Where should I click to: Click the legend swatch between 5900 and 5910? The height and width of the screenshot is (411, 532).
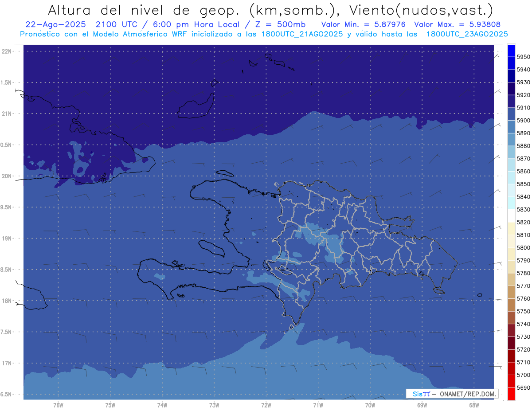click(x=511, y=114)
